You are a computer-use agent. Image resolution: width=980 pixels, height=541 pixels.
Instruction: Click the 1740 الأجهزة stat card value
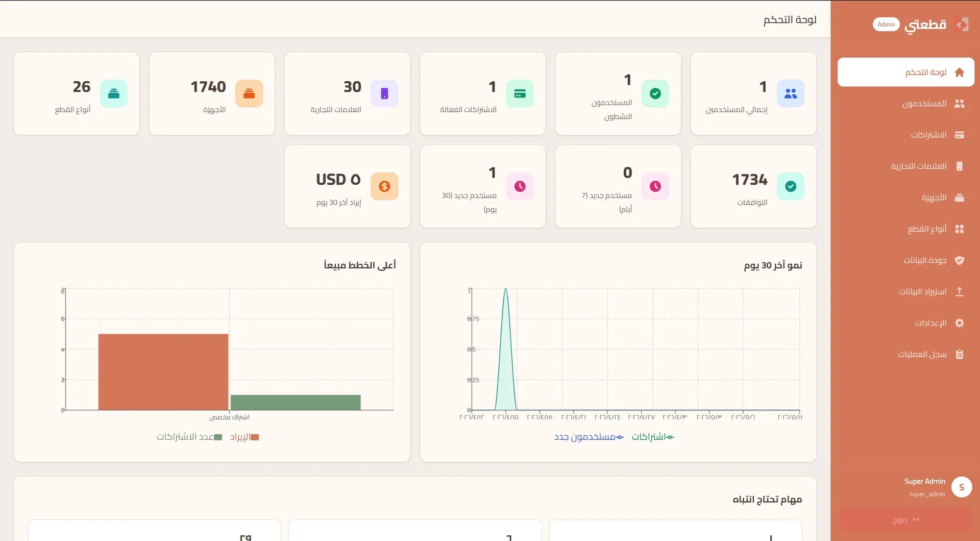pyautogui.click(x=208, y=87)
